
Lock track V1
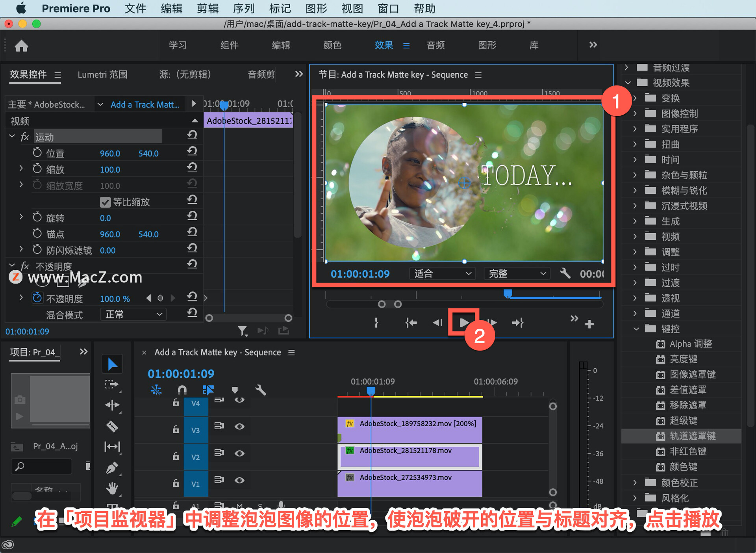point(176,482)
